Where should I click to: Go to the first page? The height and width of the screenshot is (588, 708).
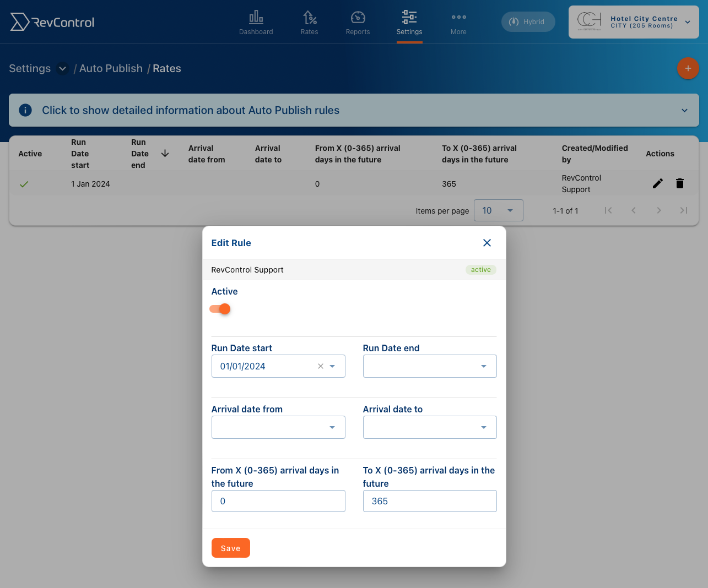(x=608, y=210)
